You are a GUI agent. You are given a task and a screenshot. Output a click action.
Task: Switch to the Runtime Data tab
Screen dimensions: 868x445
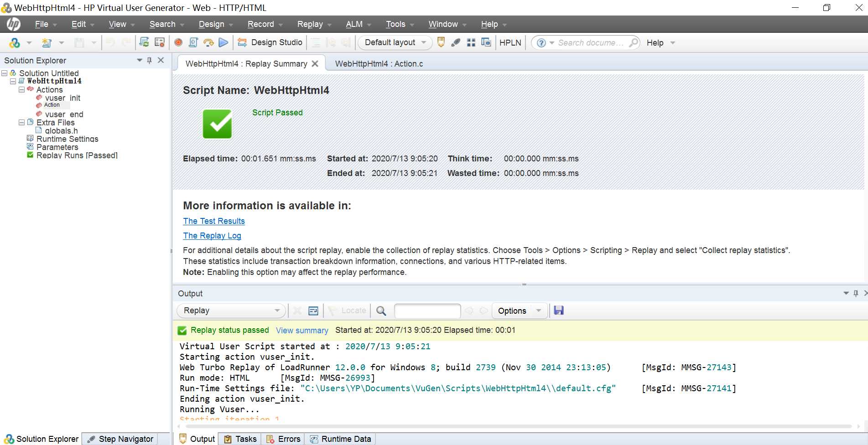341,439
